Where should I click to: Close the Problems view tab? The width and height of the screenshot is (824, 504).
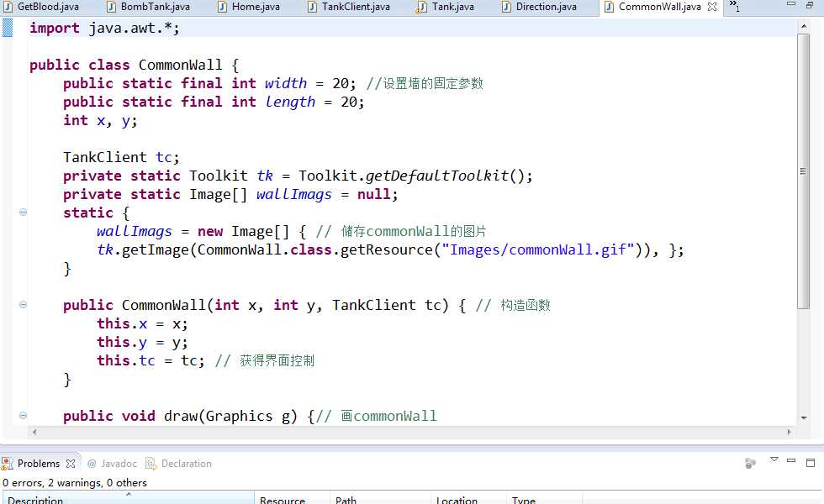[71, 463]
